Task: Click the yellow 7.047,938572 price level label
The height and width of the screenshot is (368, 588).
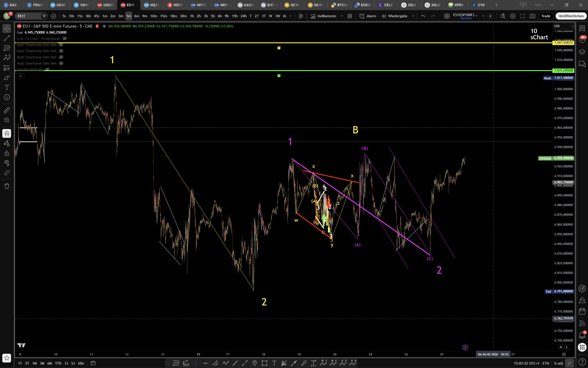Action: 564,43
